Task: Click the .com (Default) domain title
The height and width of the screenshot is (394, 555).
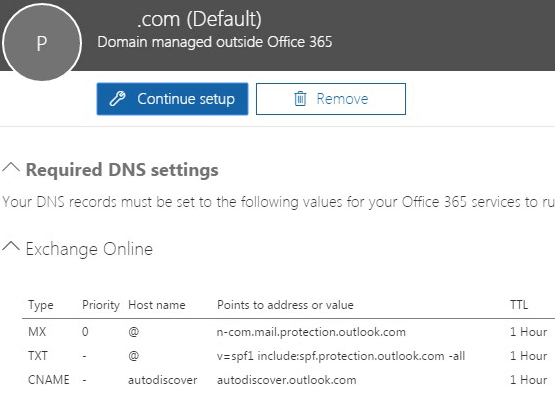Action: pyautogui.click(x=199, y=19)
